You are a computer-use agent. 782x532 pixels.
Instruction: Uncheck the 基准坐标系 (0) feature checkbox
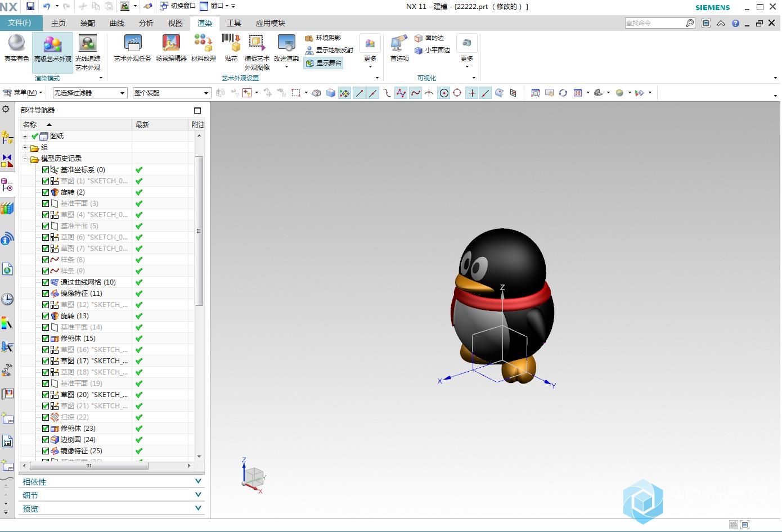click(x=46, y=170)
